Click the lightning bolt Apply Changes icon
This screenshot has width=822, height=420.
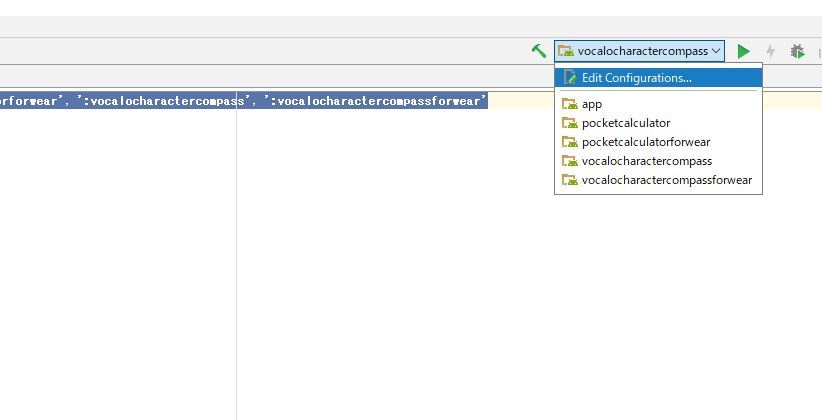click(x=770, y=51)
